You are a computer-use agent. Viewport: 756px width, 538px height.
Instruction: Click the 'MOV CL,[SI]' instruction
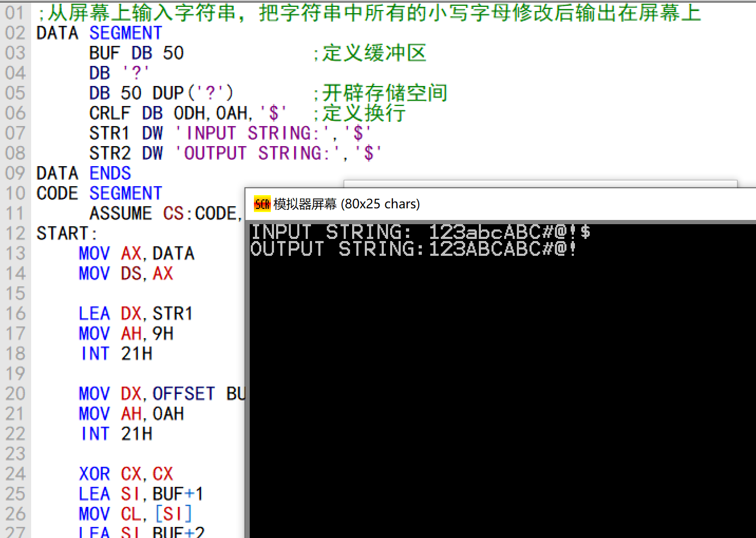(136, 514)
